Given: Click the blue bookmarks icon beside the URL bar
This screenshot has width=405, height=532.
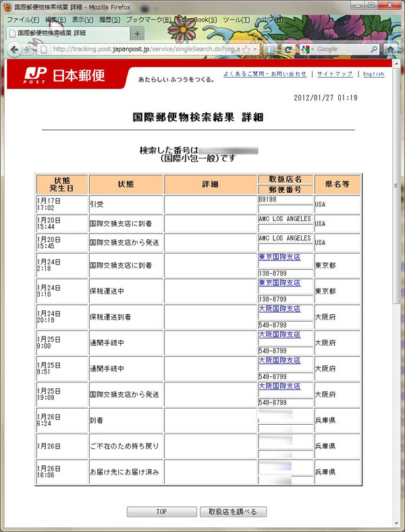Looking at the screenshot, I should click(x=271, y=49).
